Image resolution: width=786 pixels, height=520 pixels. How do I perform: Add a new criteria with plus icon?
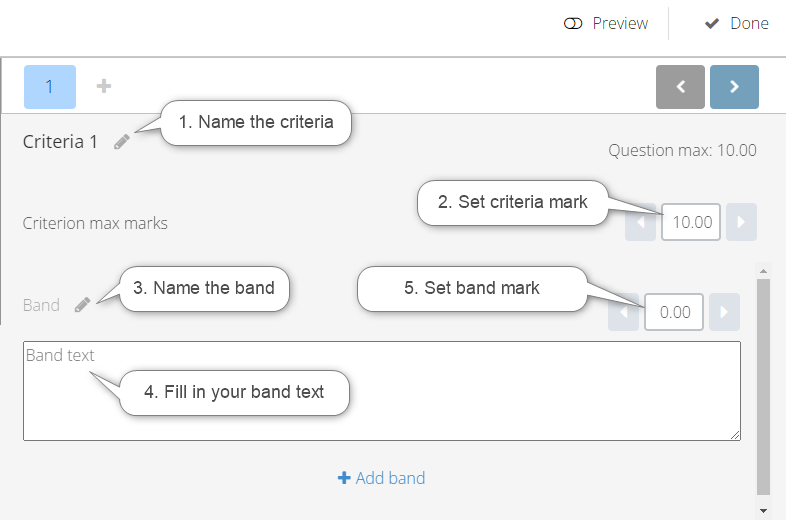pos(104,86)
